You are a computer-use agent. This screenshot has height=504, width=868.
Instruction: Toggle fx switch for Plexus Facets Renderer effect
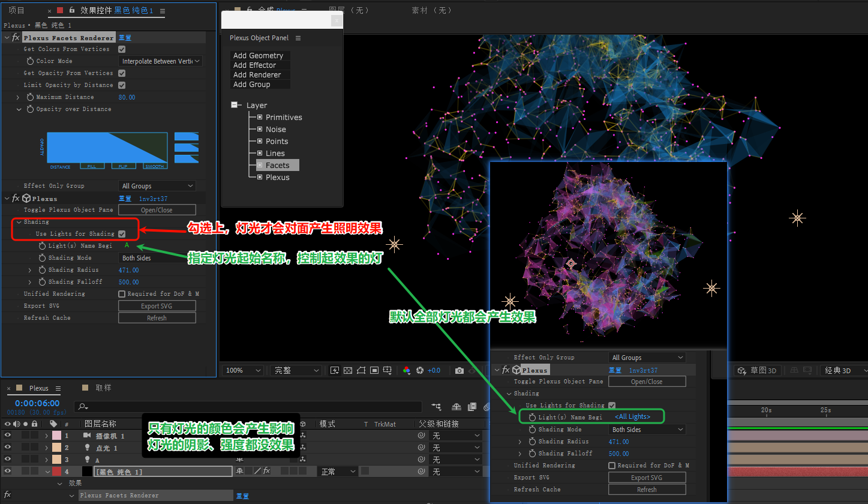(16, 37)
